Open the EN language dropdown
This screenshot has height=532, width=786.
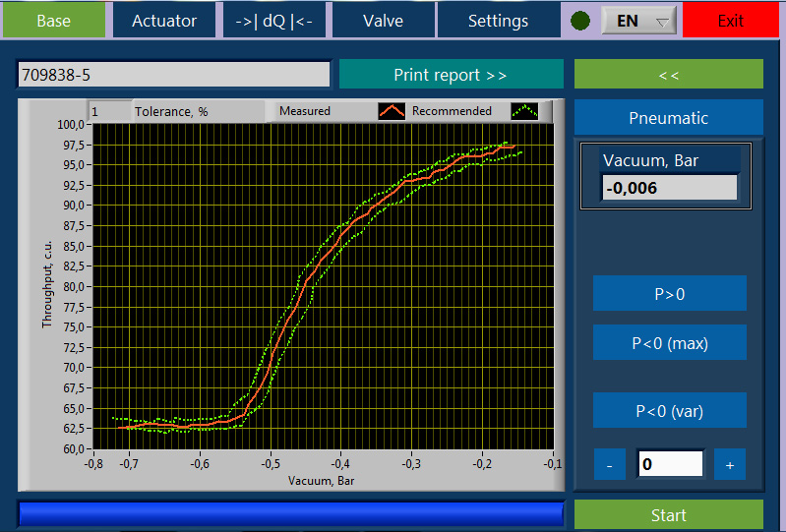click(x=638, y=21)
